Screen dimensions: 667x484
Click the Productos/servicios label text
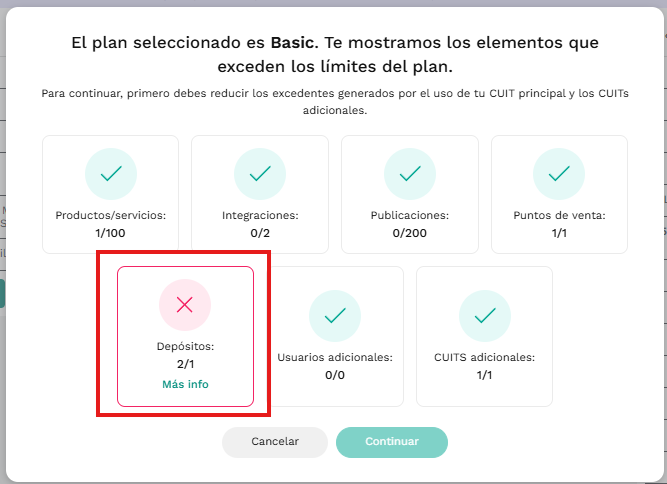[111, 215]
